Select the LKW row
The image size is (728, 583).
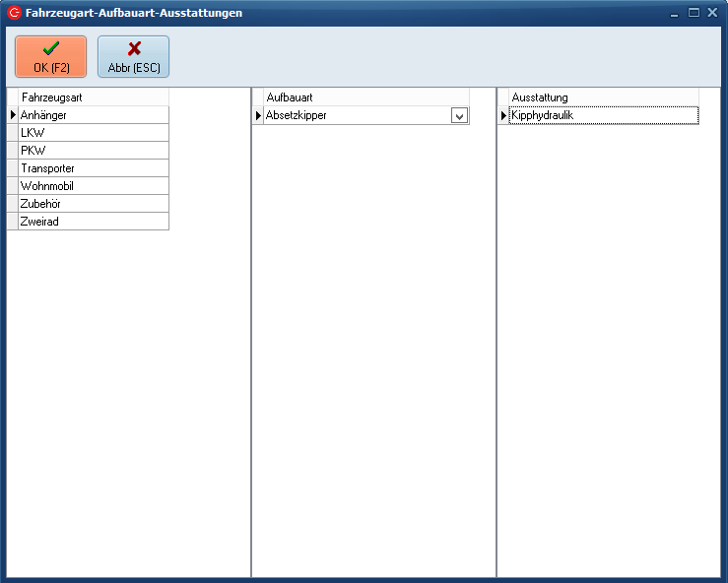[x=93, y=133]
